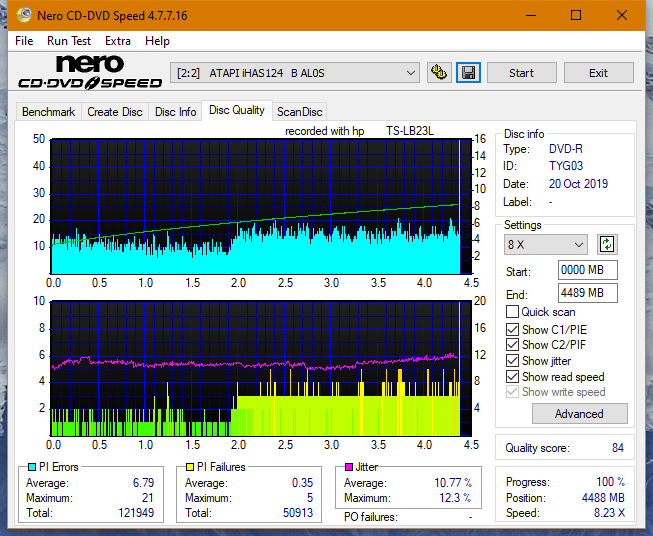Toggle the Quick scan checkbox
The image size is (653, 536).
(x=512, y=312)
